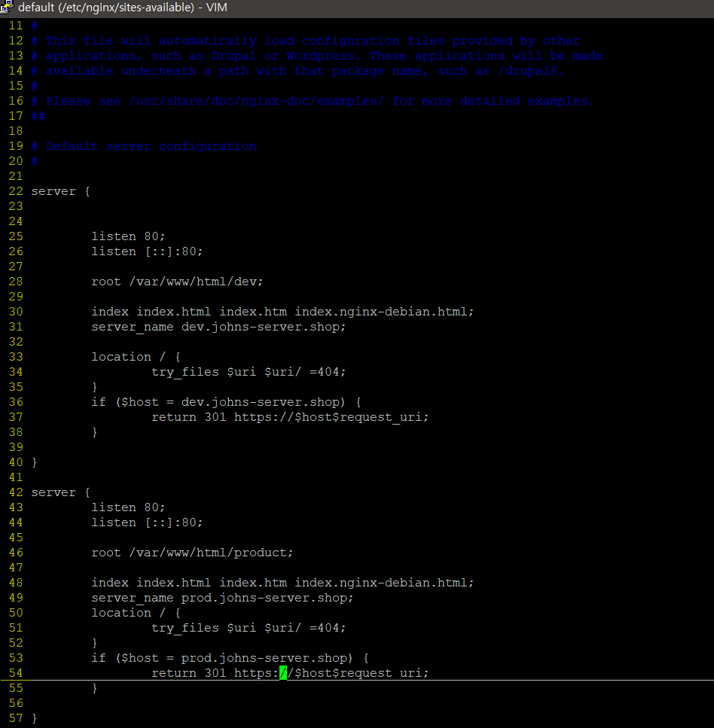
Task: Click the 'server {' opening on line 22
Action: (60, 191)
